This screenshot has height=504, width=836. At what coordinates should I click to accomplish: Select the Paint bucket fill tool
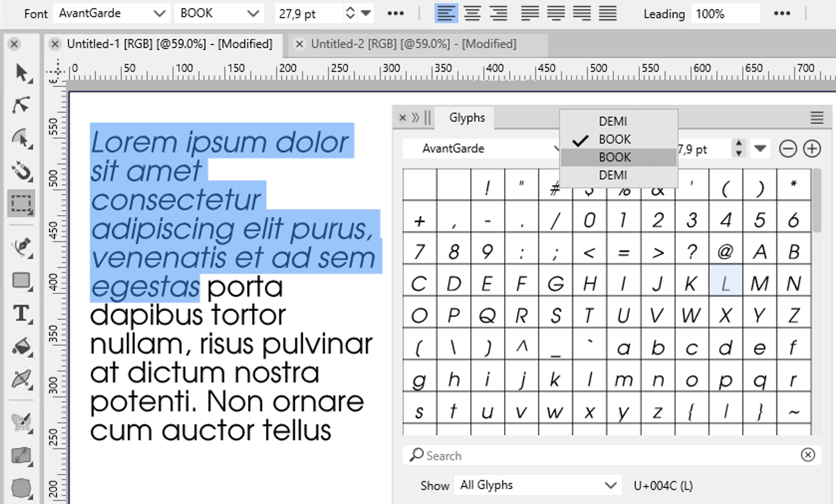pos(21,347)
